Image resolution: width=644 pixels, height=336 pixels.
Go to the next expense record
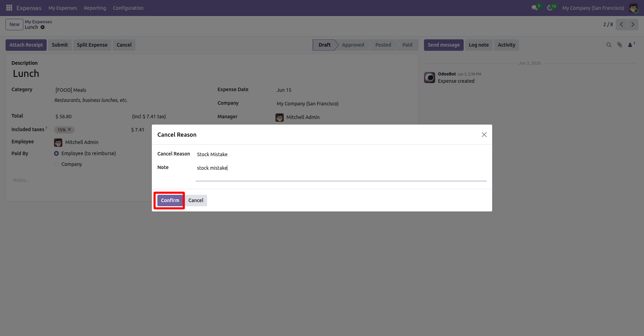633,24
